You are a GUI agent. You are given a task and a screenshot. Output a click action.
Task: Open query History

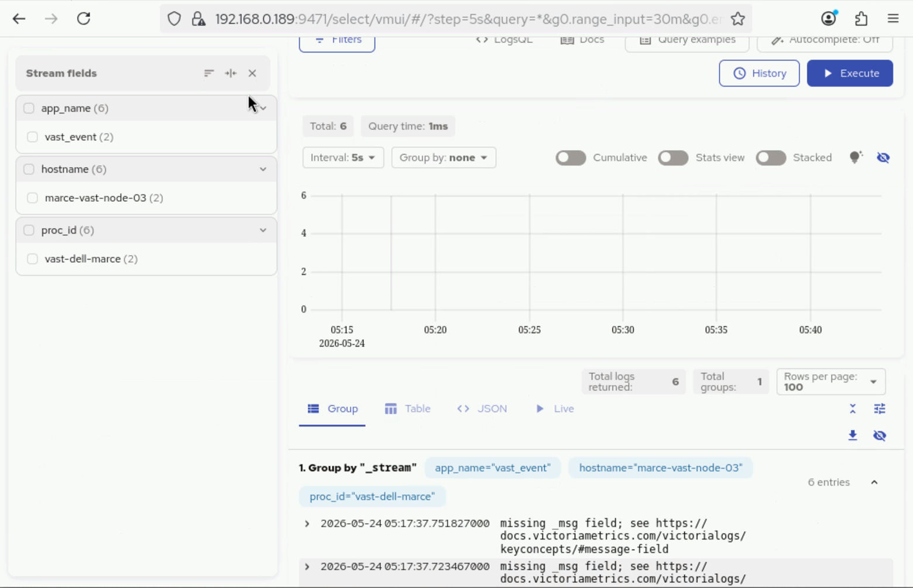tap(759, 73)
